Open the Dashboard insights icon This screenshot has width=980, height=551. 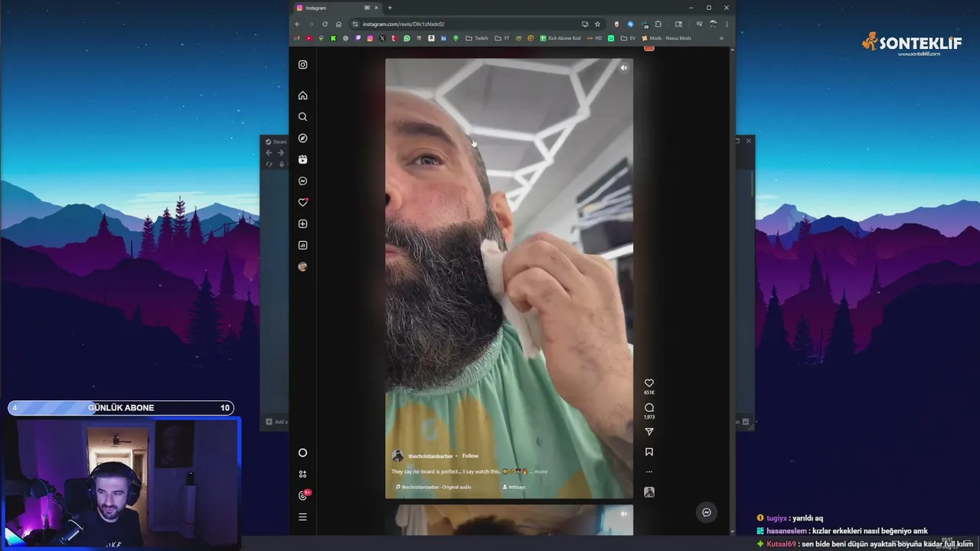pyautogui.click(x=302, y=246)
